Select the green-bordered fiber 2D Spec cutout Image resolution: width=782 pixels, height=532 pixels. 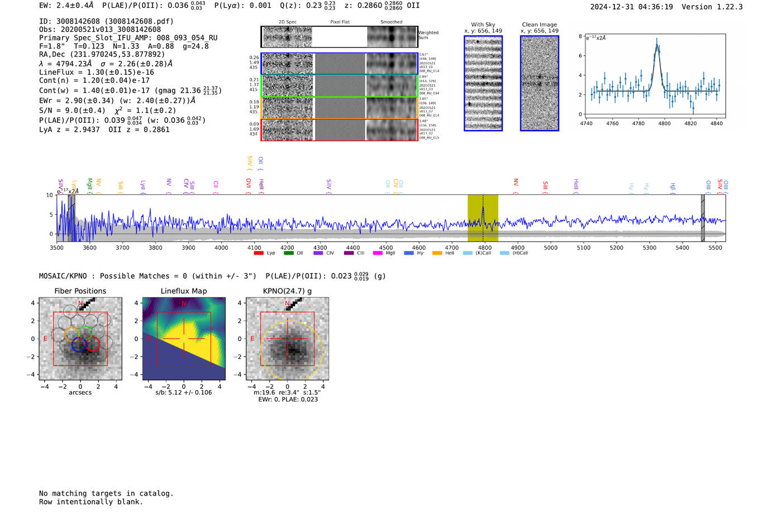(288, 86)
